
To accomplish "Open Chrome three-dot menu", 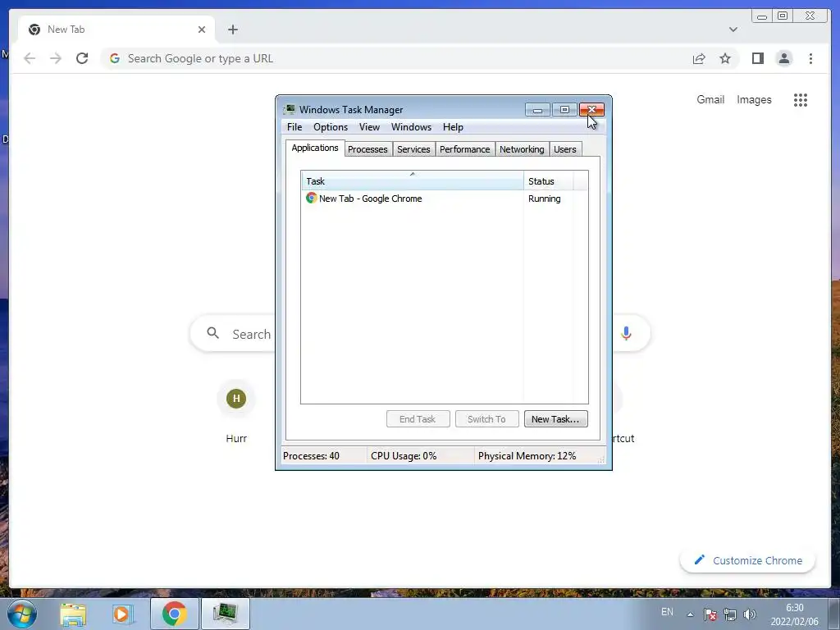I will coord(810,58).
